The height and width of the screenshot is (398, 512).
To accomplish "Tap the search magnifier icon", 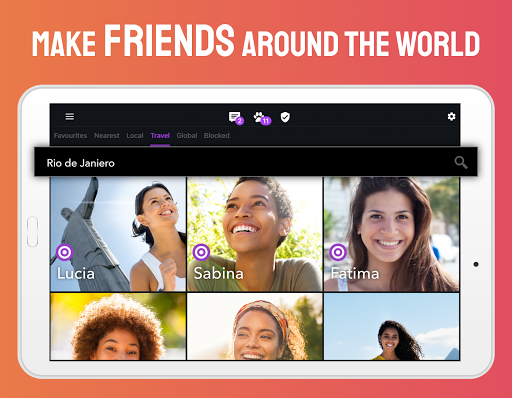I will pos(461,162).
